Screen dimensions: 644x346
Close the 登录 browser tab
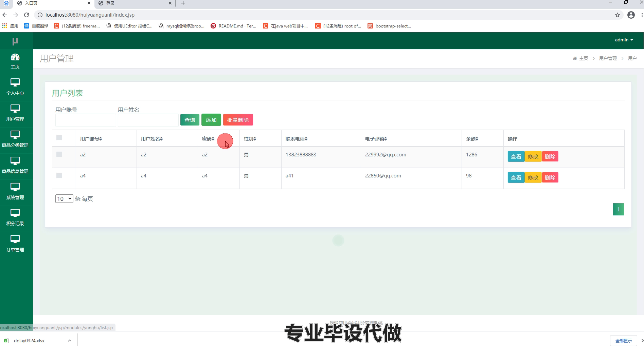170,3
